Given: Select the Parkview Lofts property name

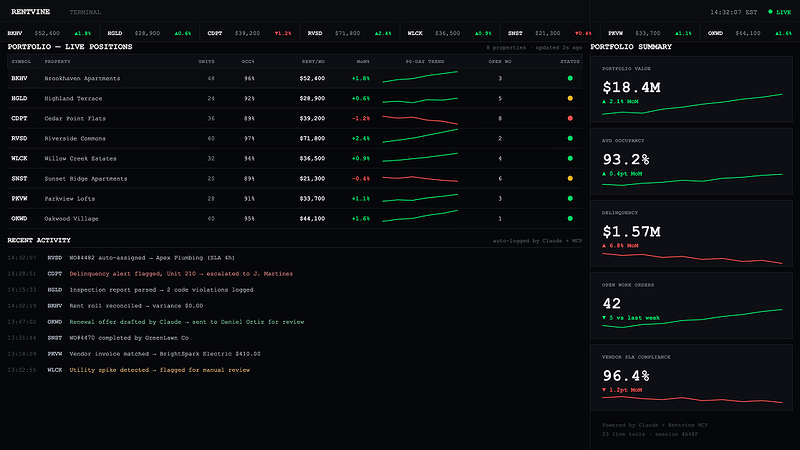Looking at the screenshot, I should coord(69,198).
